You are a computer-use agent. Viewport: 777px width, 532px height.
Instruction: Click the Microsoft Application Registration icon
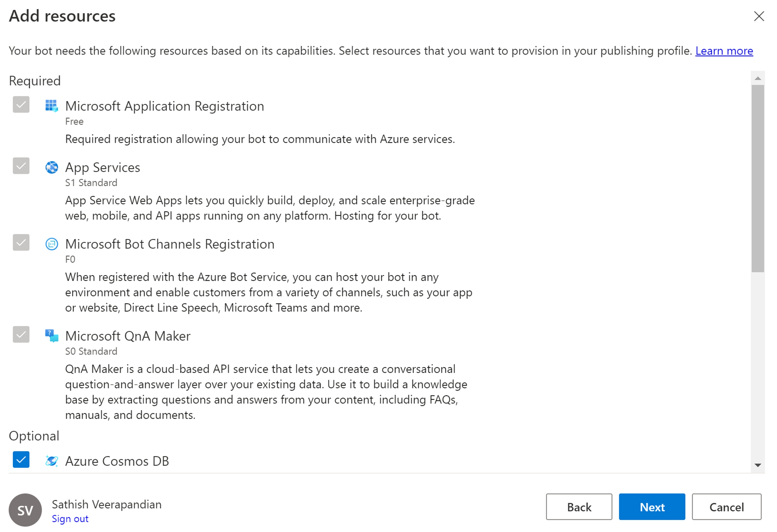(x=51, y=106)
